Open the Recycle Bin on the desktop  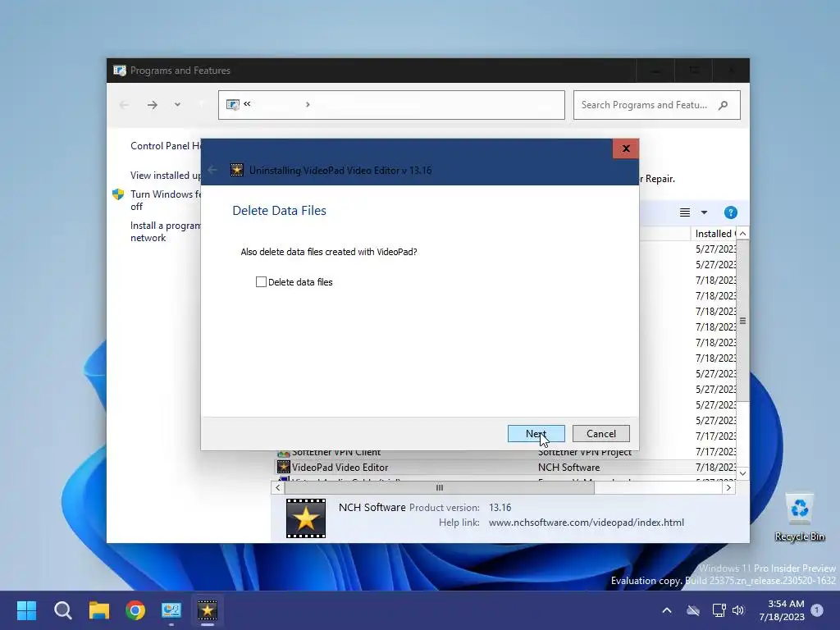click(x=799, y=517)
